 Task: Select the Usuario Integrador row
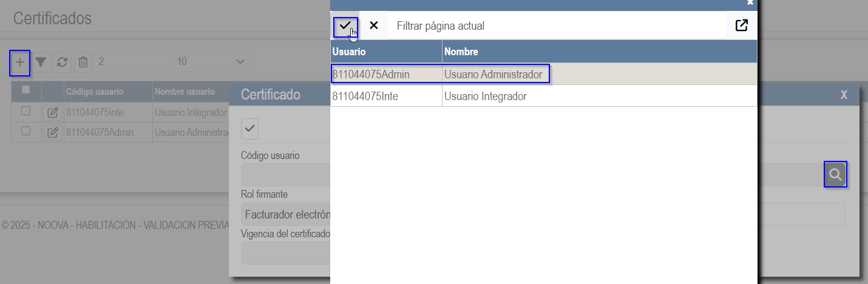click(x=544, y=96)
